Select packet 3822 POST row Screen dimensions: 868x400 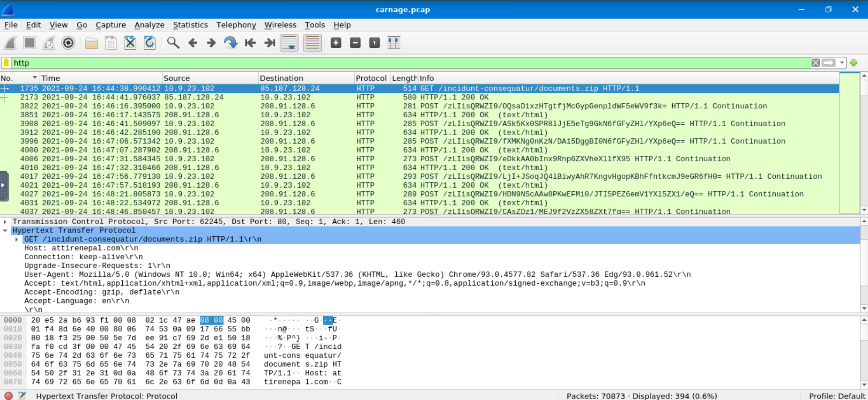point(419,106)
